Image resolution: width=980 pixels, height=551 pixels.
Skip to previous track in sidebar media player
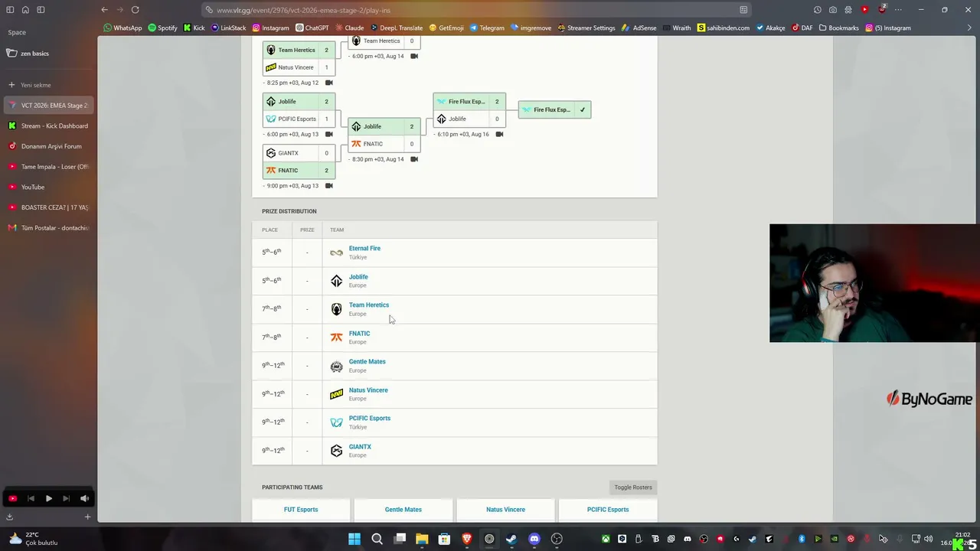click(31, 498)
